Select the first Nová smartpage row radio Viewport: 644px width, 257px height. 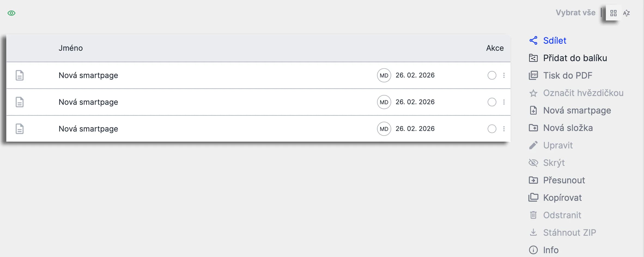492,75
